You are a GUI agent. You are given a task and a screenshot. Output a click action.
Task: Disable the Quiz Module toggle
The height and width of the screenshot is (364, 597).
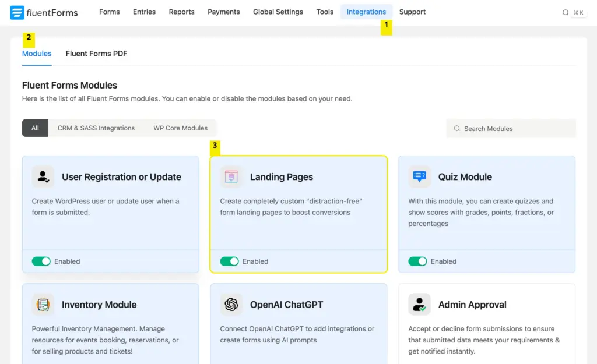[x=418, y=261]
